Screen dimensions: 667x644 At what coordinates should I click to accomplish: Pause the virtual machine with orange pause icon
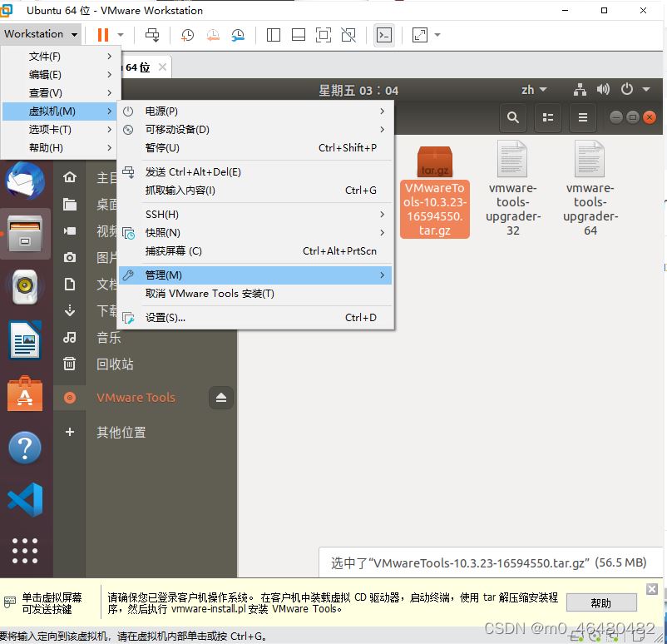[x=103, y=34]
